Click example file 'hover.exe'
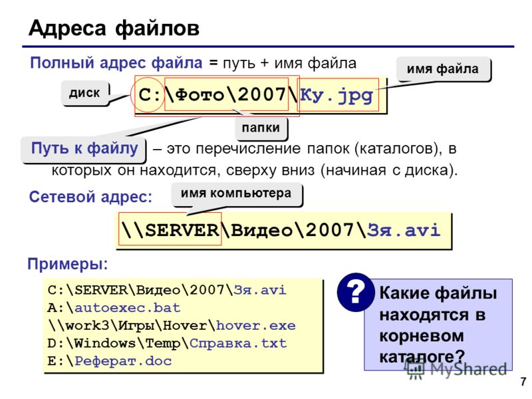532x399 pixels. [x=256, y=325]
